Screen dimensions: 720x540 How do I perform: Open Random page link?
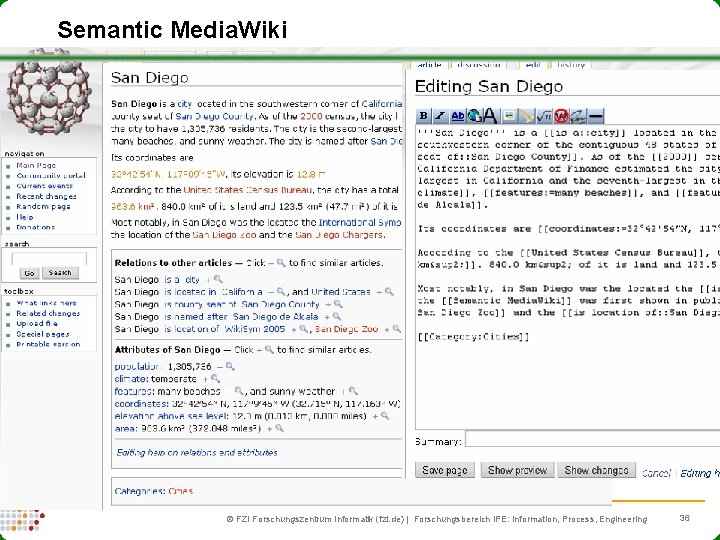43,207
